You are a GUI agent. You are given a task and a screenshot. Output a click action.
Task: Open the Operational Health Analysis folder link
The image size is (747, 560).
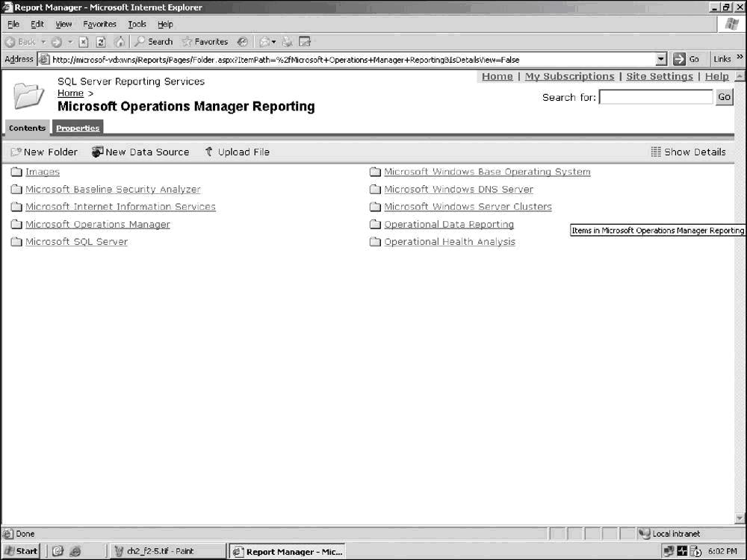[449, 242]
